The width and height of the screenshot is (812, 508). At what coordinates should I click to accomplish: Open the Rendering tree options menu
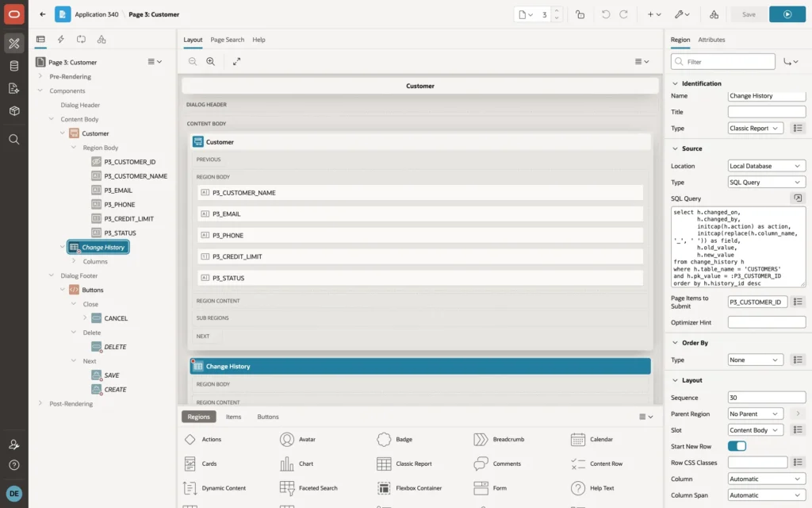pos(155,62)
